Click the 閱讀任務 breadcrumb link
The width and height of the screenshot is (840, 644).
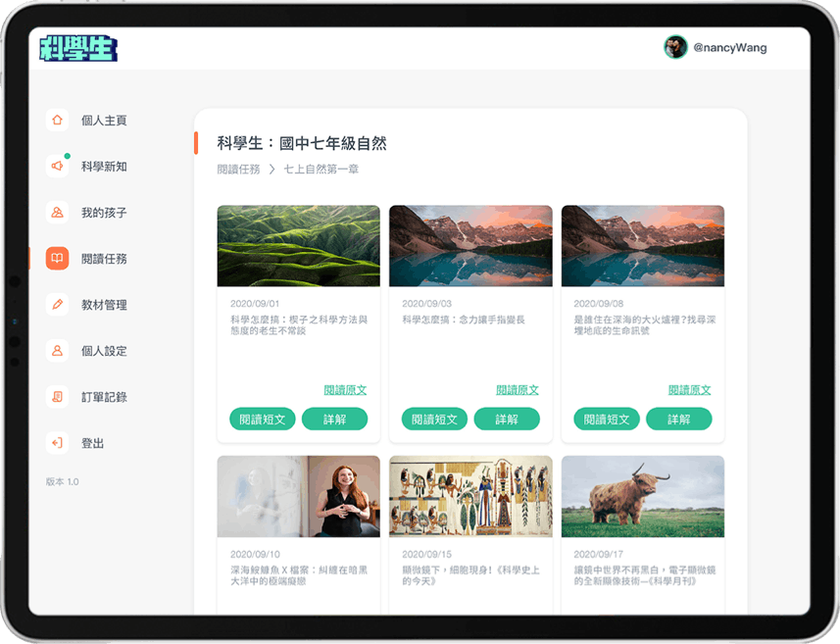coord(238,170)
